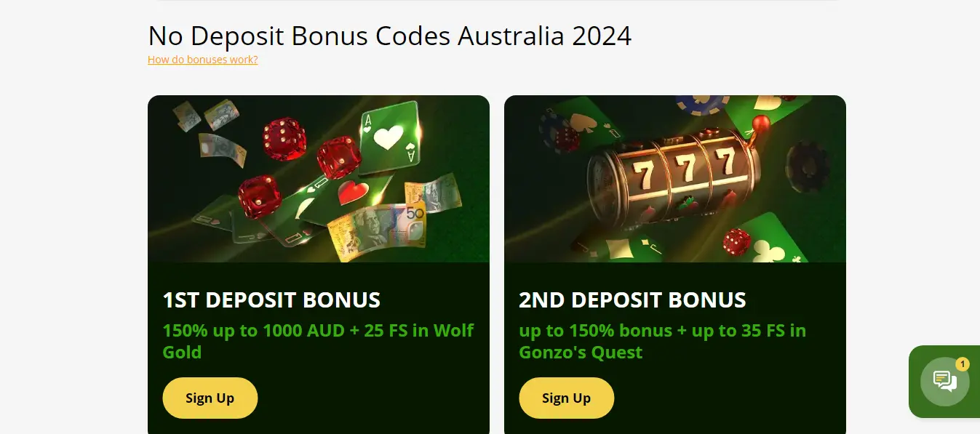The height and width of the screenshot is (434, 980).
Task: Open the first deposit bonus banner image
Action: click(x=319, y=179)
